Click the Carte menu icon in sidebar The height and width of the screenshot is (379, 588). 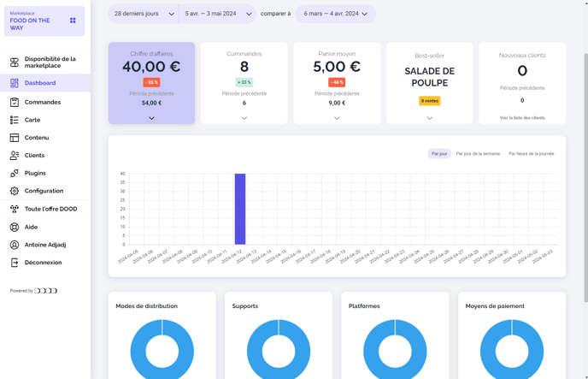pyautogui.click(x=15, y=120)
